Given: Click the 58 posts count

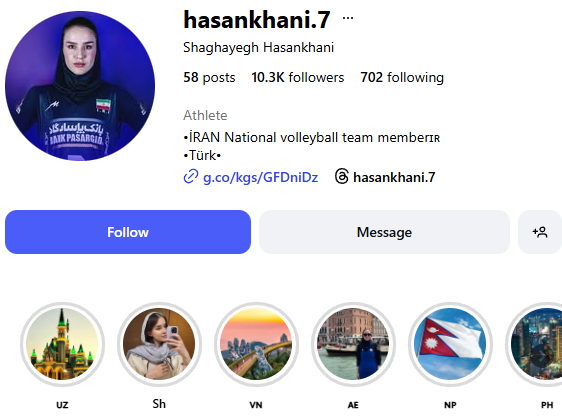Looking at the screenshot, I should [x=209, y=77].
